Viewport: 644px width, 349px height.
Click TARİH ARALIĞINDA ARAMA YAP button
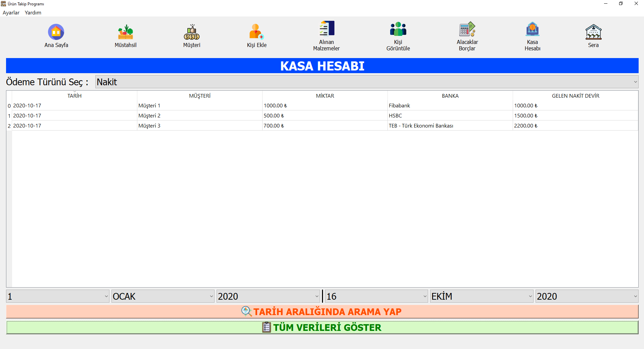click(322, 311)
